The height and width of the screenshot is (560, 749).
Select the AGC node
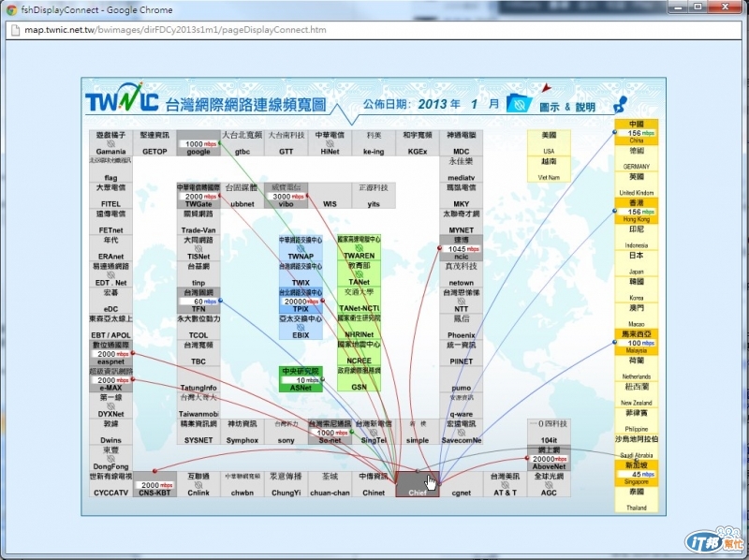(x=549, y=484)
